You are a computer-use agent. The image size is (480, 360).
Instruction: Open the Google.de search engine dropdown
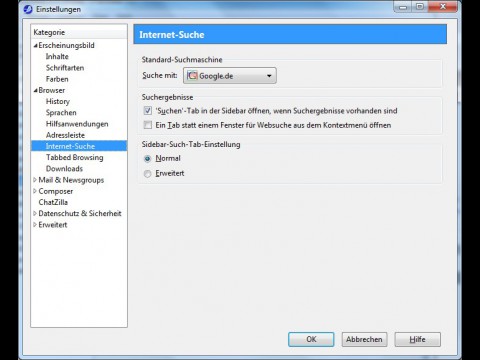pos(230,76)
